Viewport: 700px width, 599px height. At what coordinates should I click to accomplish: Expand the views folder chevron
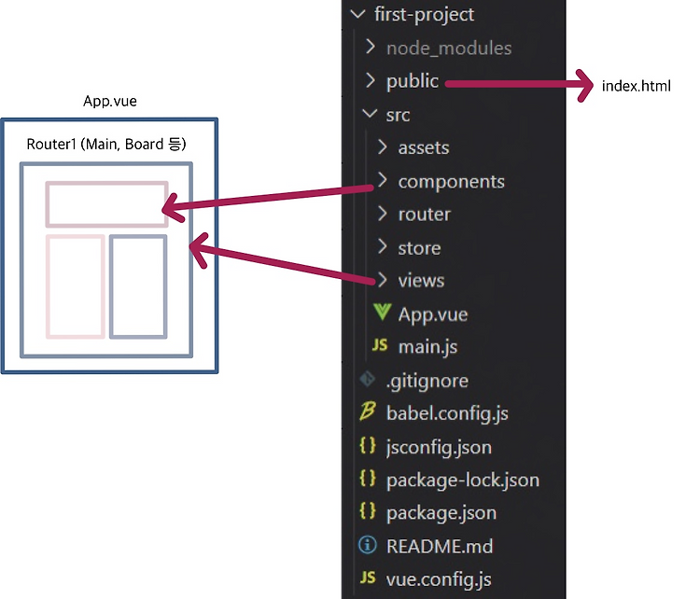[382, 280]
